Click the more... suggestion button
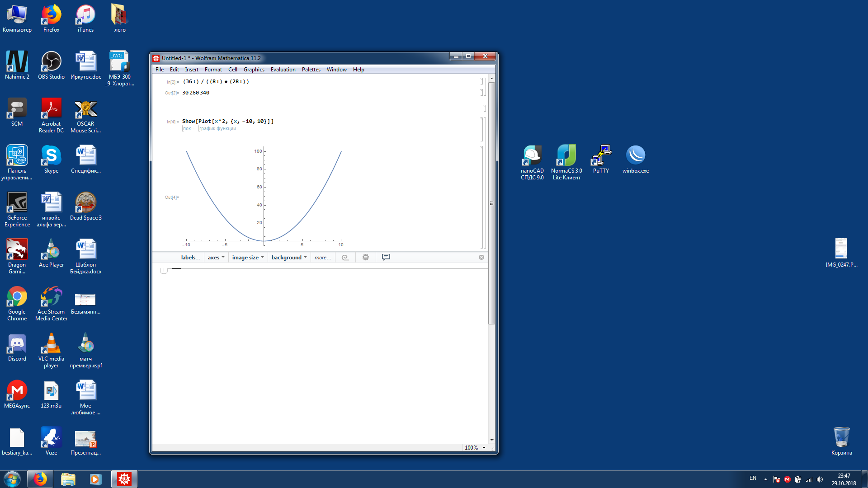The height and width of the screenshot is (488, 868). 323,258
